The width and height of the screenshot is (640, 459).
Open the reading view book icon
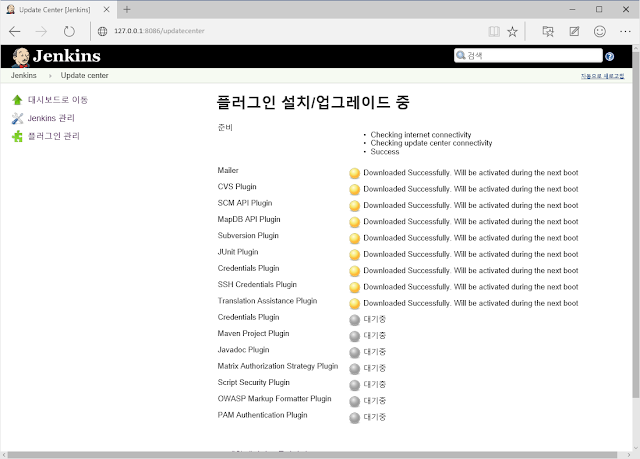(494, 31)
